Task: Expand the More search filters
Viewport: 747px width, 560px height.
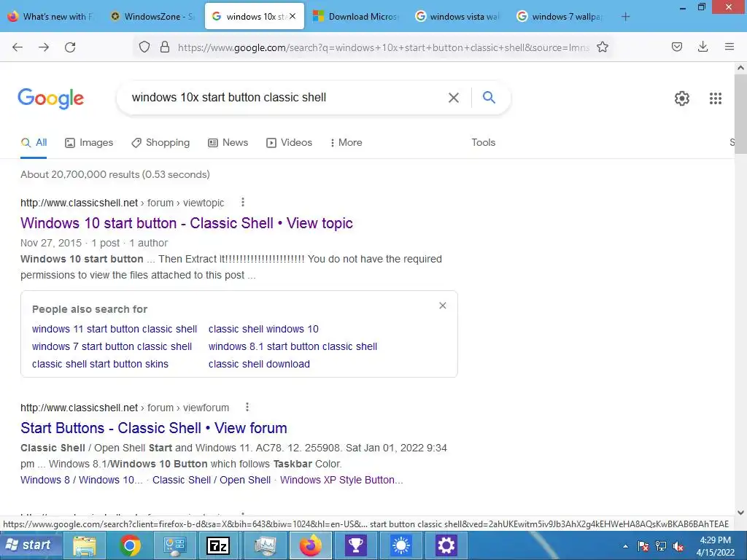Action: [x=346, y=142]
